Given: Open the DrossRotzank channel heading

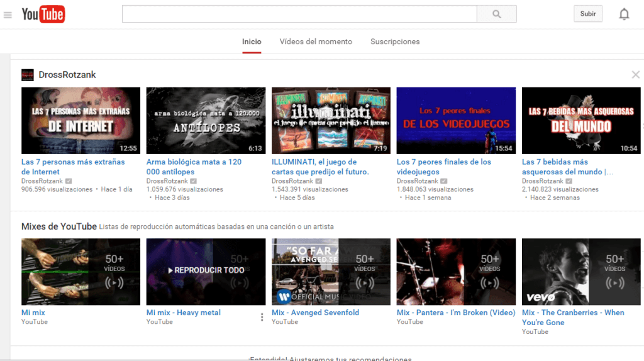Looking at the screenshot, I should (x=67, y=75).
